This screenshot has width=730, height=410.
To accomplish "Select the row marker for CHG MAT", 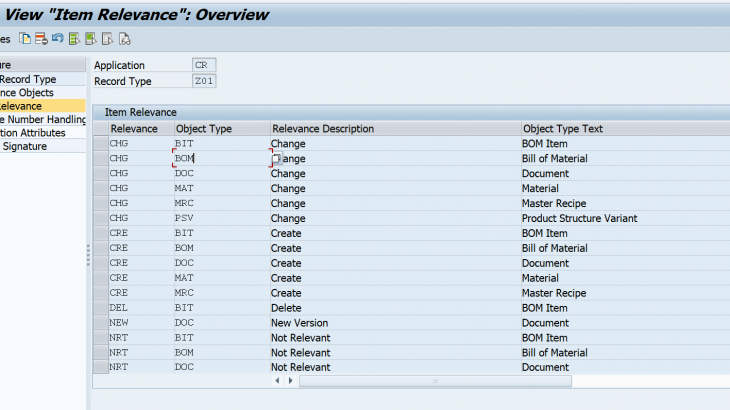I will coord(101,188).
